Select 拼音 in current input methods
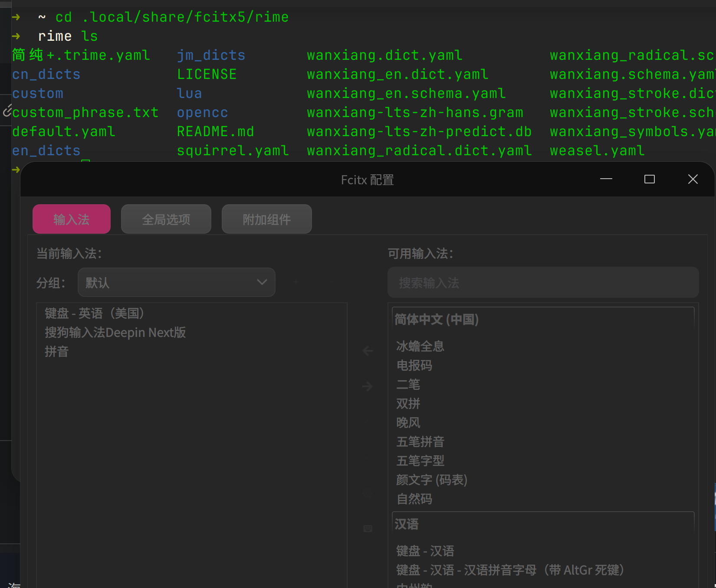The height and width of the screenshot is (588, 716). (192, 352)
